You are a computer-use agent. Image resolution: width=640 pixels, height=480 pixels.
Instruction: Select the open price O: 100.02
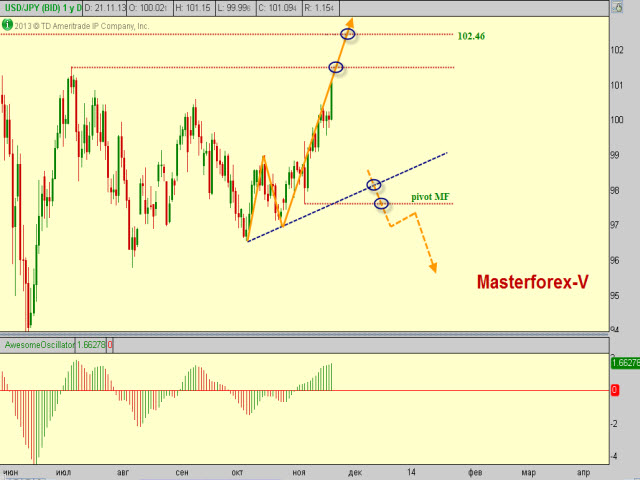point(148,8)
